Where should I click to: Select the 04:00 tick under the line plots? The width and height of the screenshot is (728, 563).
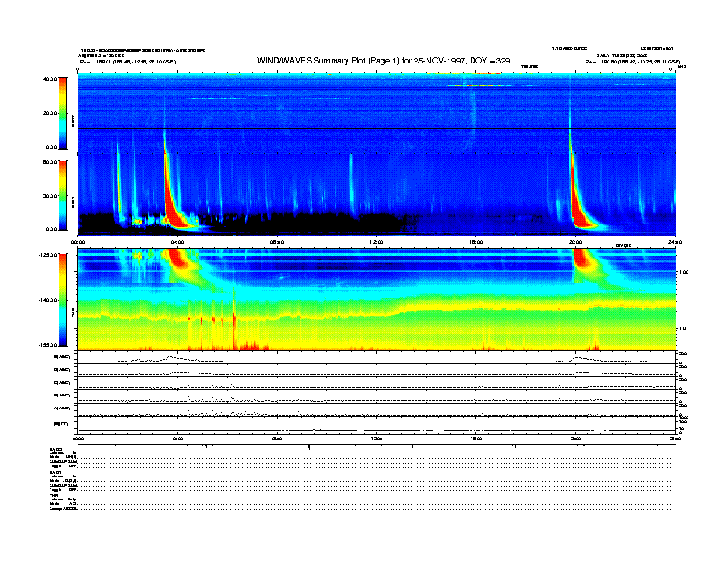tap(177, 438)
